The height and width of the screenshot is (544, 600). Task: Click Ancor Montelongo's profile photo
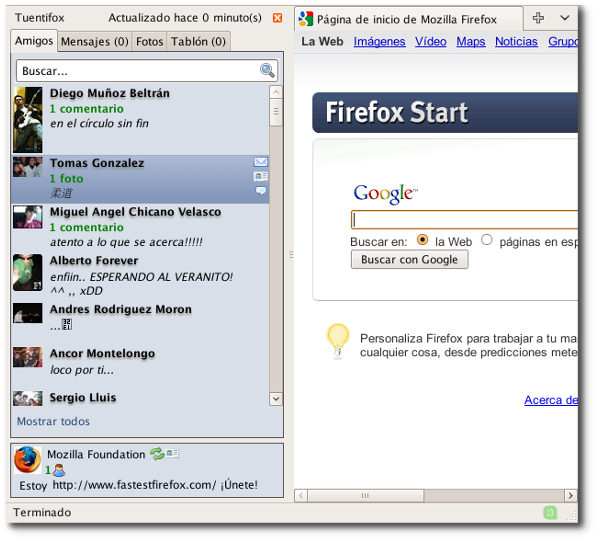coord(28,357)
